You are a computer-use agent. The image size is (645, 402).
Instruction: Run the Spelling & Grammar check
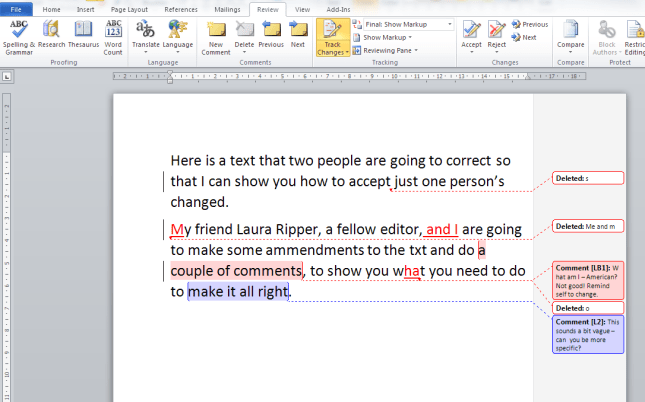point(18,34)
